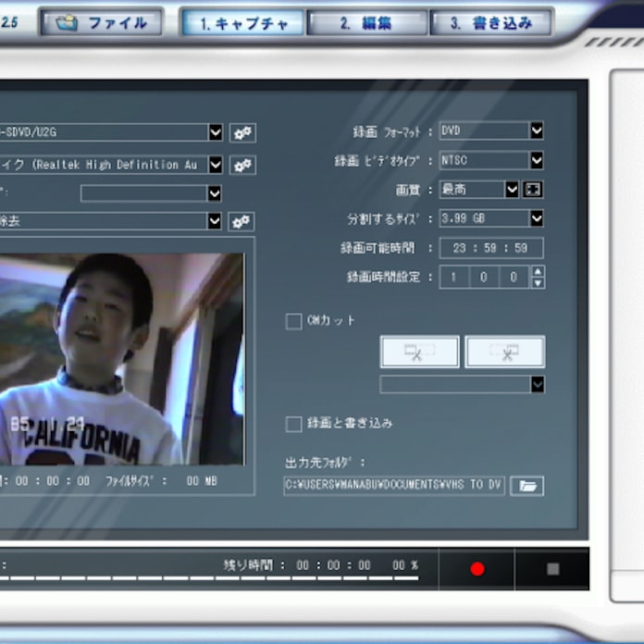Switch to the 3. 書き込み tab
This screenshot has width=644, height=644.
pyautogui.click(x=490, y=23)
